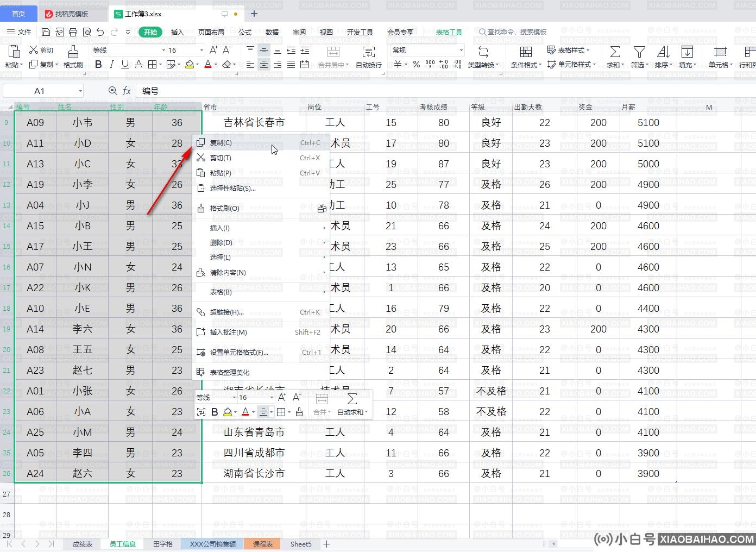Toggle top vertical alignment in ribbon
Viewport: 756px width, 552px height.
click(x=250, y=50)
